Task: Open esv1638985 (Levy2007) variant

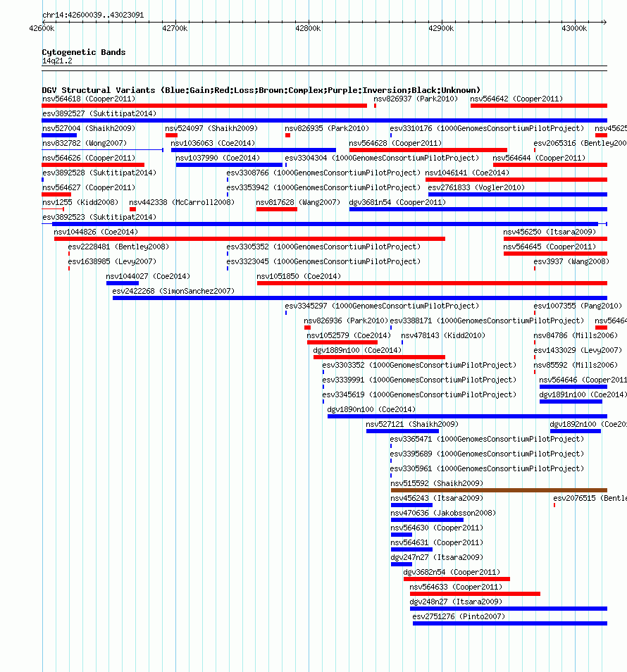Action: (112, 261)
